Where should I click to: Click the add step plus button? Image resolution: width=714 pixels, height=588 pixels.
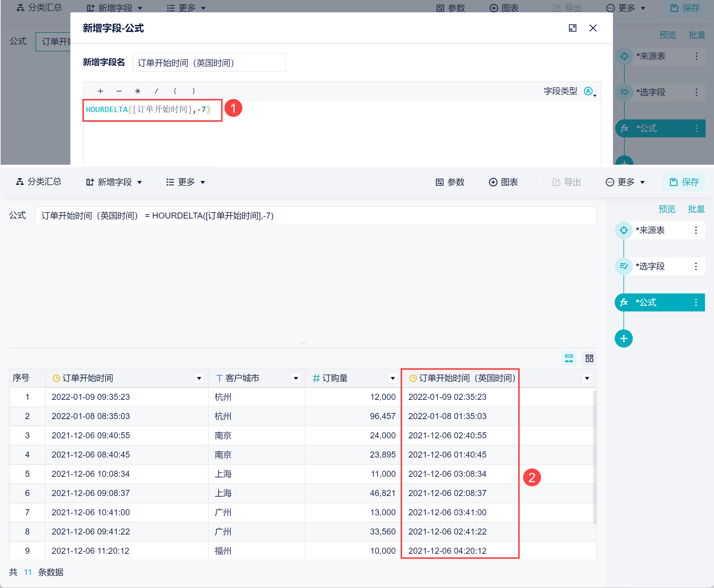pyautogui.click(x=623, y=338)
